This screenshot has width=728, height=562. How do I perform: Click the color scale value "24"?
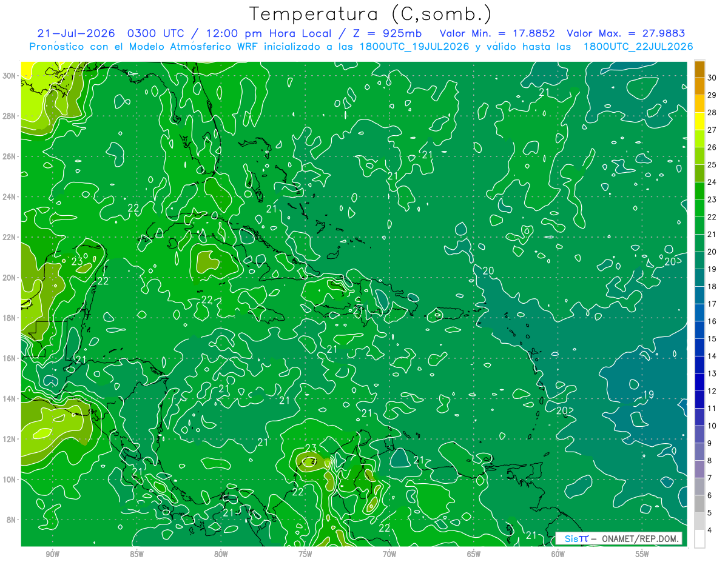pos(713,182)
